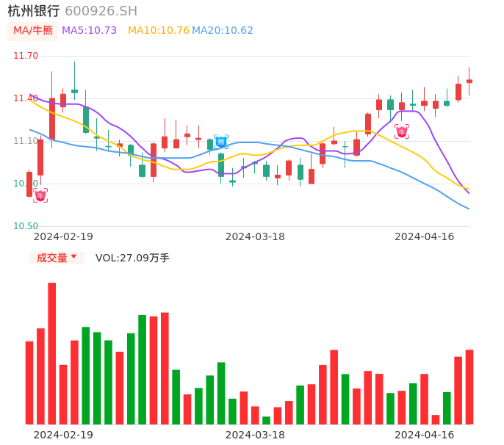Click the 2024-03-18 date under the price chart
This screenshot has width=504, height=445.
(x=255, y=236)
